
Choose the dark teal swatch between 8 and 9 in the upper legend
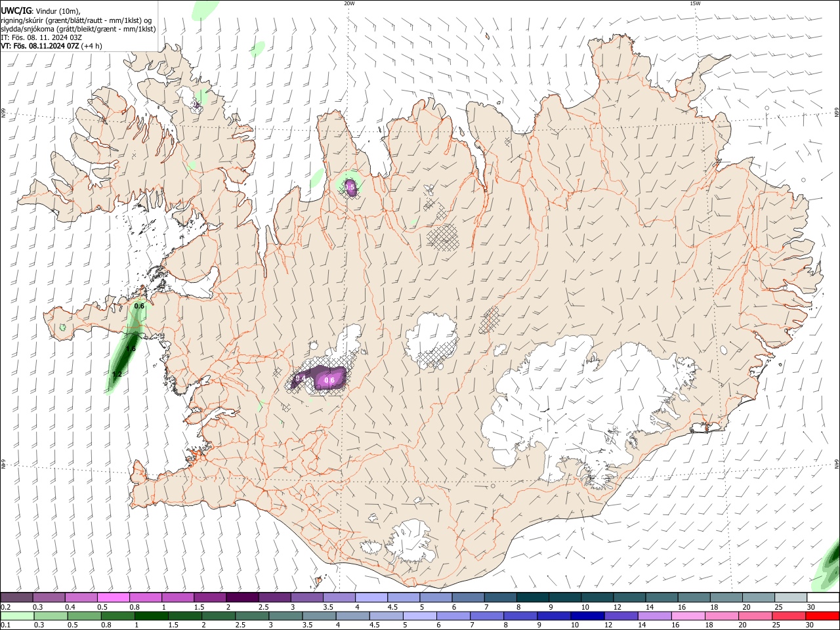click(x=532, y=598)
